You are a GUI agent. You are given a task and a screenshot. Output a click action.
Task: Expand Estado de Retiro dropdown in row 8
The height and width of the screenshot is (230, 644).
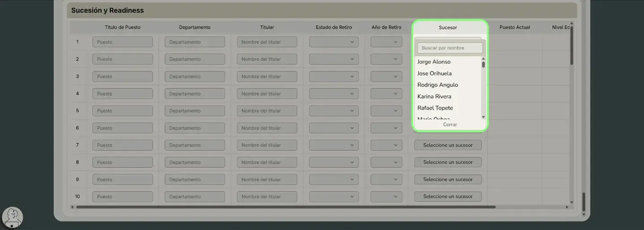334,162
